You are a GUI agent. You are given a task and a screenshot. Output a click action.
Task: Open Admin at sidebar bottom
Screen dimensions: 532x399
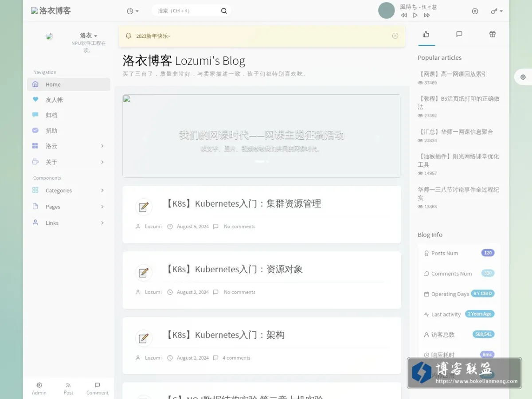[39, 388]
